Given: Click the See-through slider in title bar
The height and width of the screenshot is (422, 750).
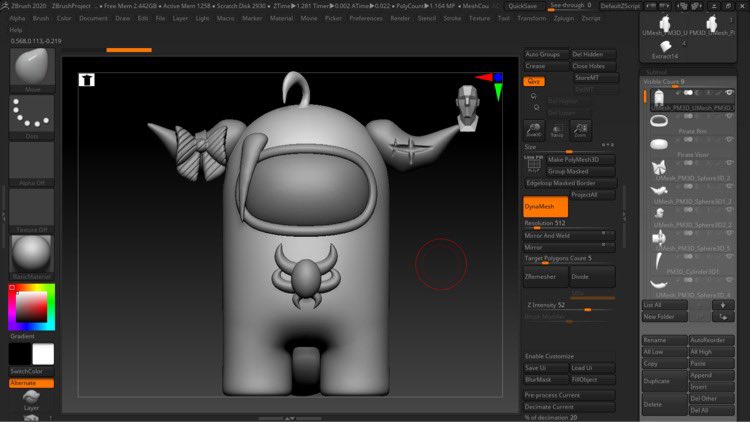Looking at the screenshot, I should [x=570, y=6].
